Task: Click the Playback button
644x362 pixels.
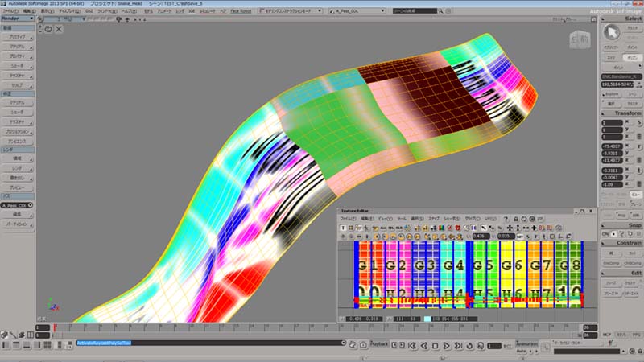Action: pos(378,343)
